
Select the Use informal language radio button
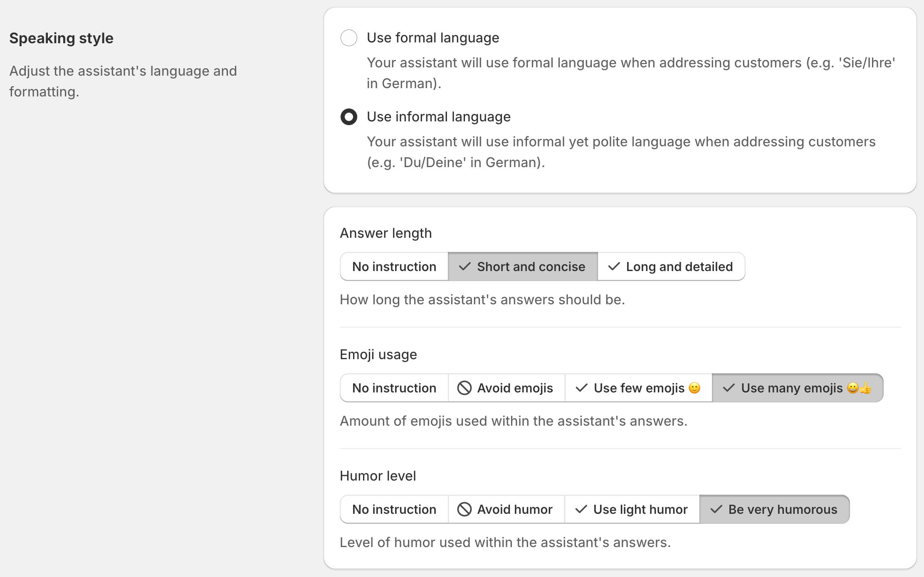[348, 117]
